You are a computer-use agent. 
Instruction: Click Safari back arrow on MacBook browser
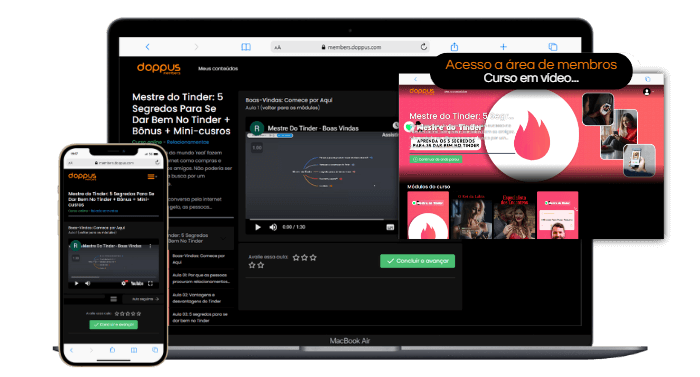tap(147, 46)
